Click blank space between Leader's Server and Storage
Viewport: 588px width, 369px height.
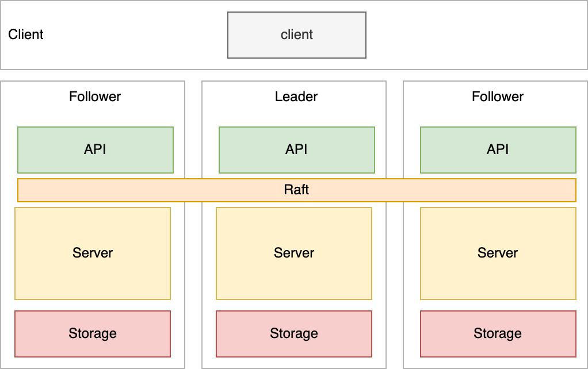(293, 305)
